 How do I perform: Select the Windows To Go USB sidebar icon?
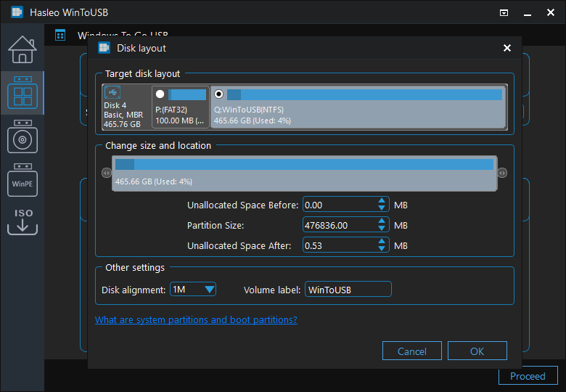point(22,94)
